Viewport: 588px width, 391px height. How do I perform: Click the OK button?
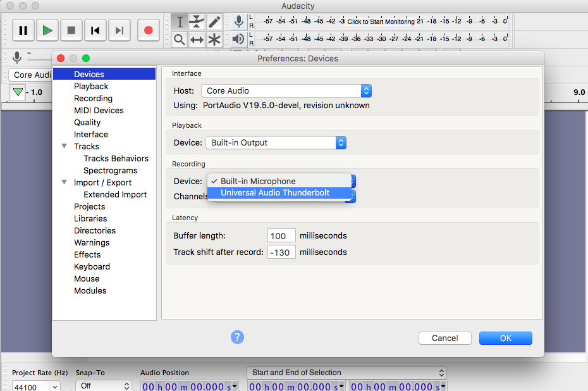point(505,338)
